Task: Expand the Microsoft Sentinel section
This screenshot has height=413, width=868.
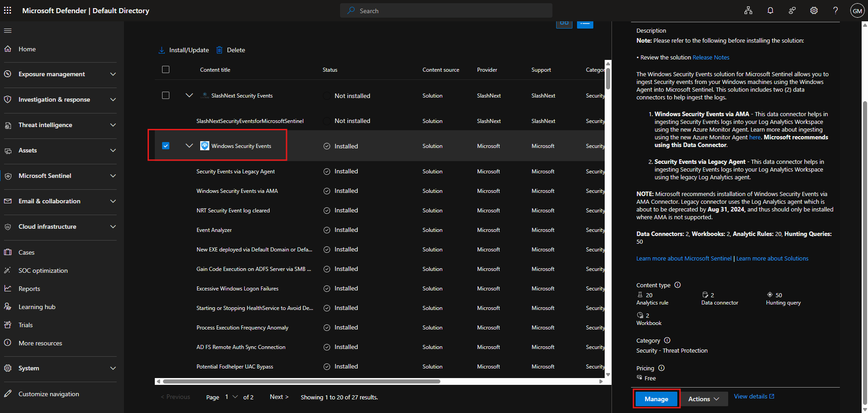Action: coord(113,176)
